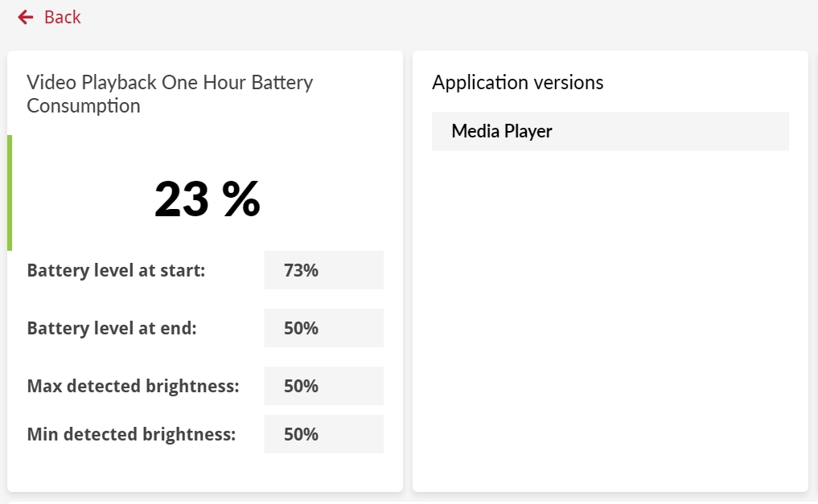Click empty space below the Media Player row

(x=610, y=322)
